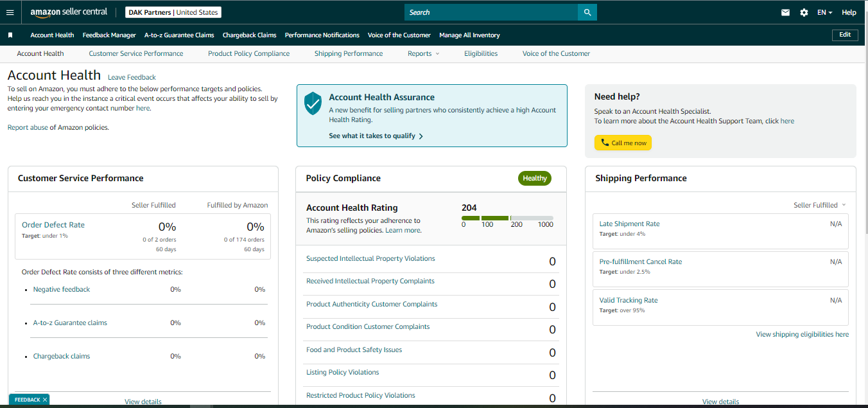Open Chargeback Claims favorite
Image resolution: width=868 pixels, height=408 pixels.
[x=249, y=35]
